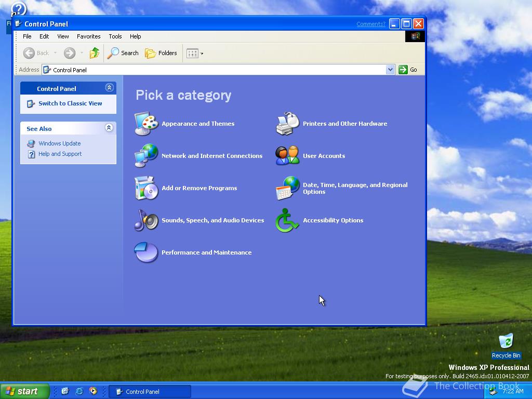
Task: Click the Add or Remove Programs label
Action: tap(199, 188)
